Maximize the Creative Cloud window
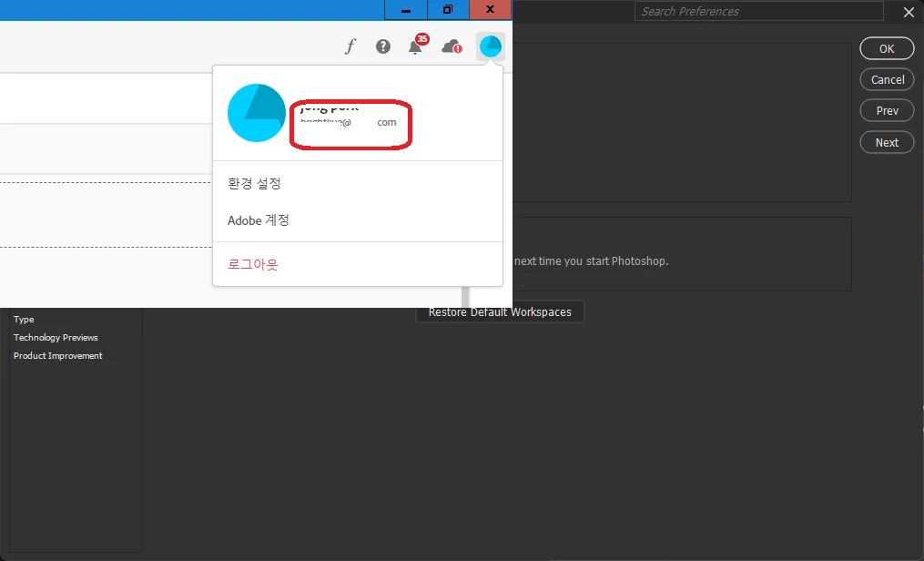This screenshot has height=561, width=924. [448, 9]
